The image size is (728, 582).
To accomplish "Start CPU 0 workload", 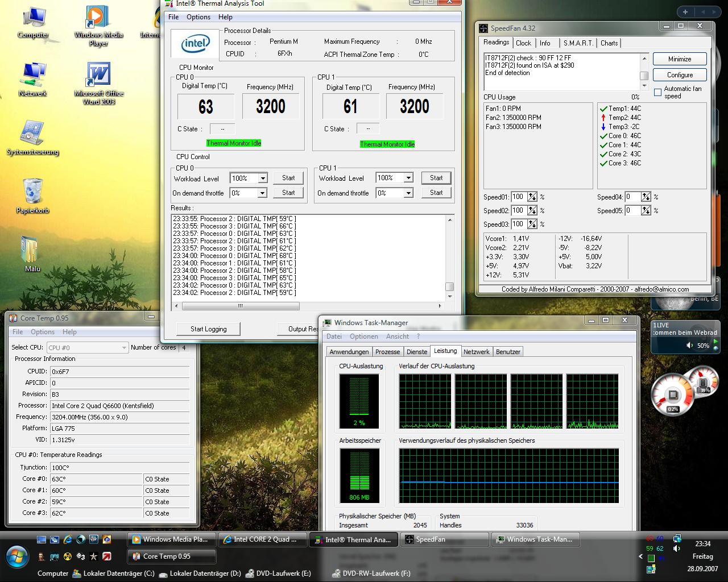I will [288, 178].
